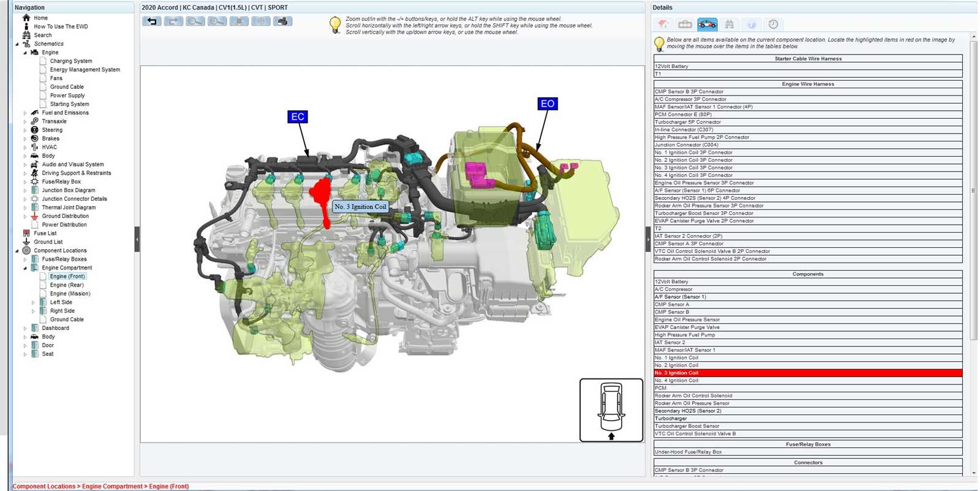Open Starting System schematic
Image resolution: width=980 pixels, height=491 pixels.
[69, 104]
